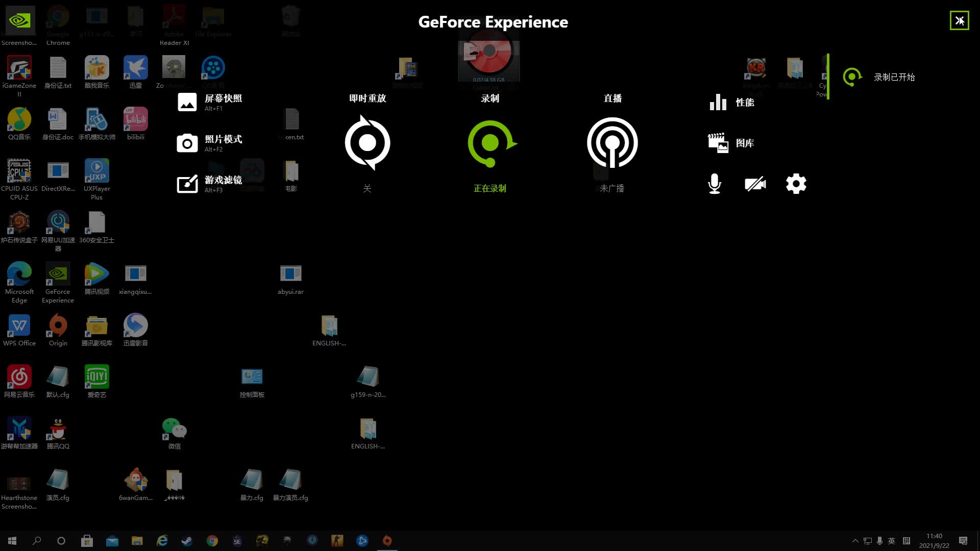Viewport: 980px width, 551px height.
Task: Toggle the camera off icon
Action: point(755,184)
